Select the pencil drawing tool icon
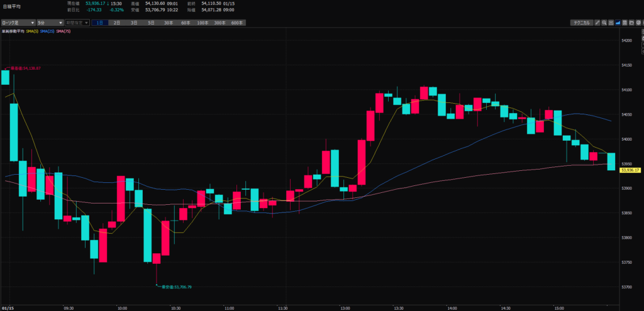Viewport: 644px width, 311px height. [597, 23]
